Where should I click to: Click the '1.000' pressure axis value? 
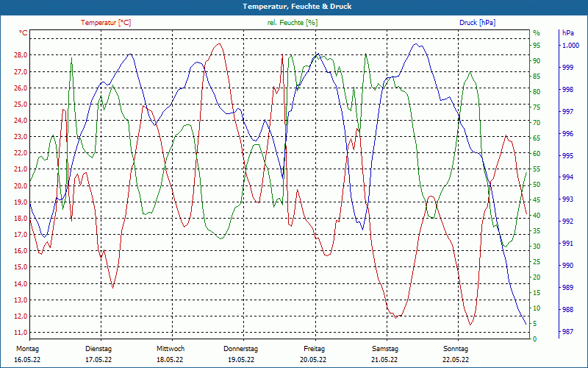pos(571,46)
